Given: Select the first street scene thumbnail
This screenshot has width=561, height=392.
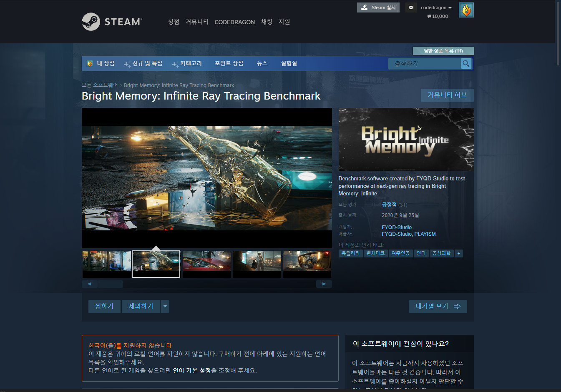Looking at the screenshot, I should click(x=107, y=264).
